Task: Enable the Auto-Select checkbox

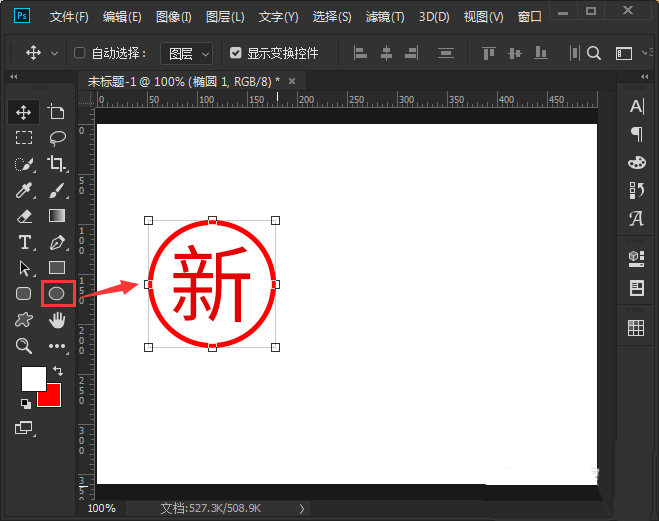Action: tap(79, 53)
